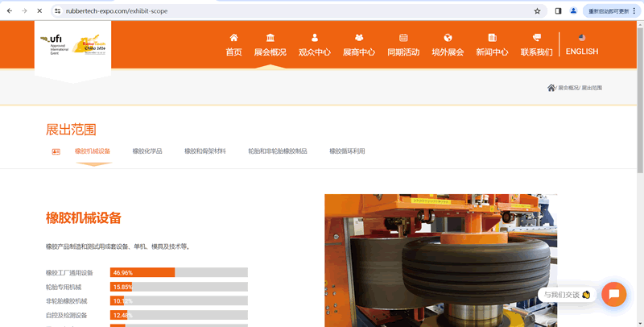This screenshot has width=644, height=327.
Task: Click the 展会概况 navigation menu
Action: point(270,45)
